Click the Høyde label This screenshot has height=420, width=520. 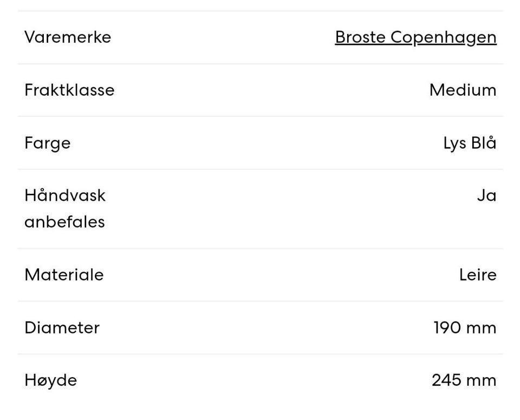[x=50, y=380]
